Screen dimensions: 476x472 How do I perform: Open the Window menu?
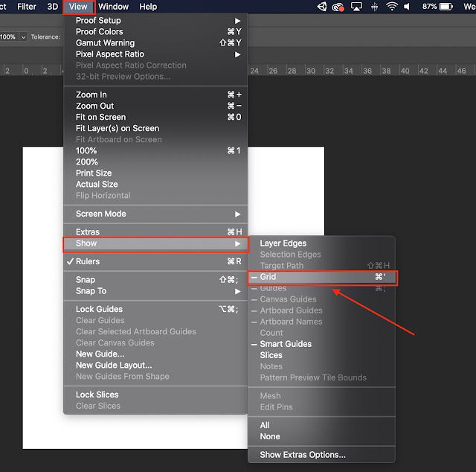pyautogui.click(x=114, y=7)
